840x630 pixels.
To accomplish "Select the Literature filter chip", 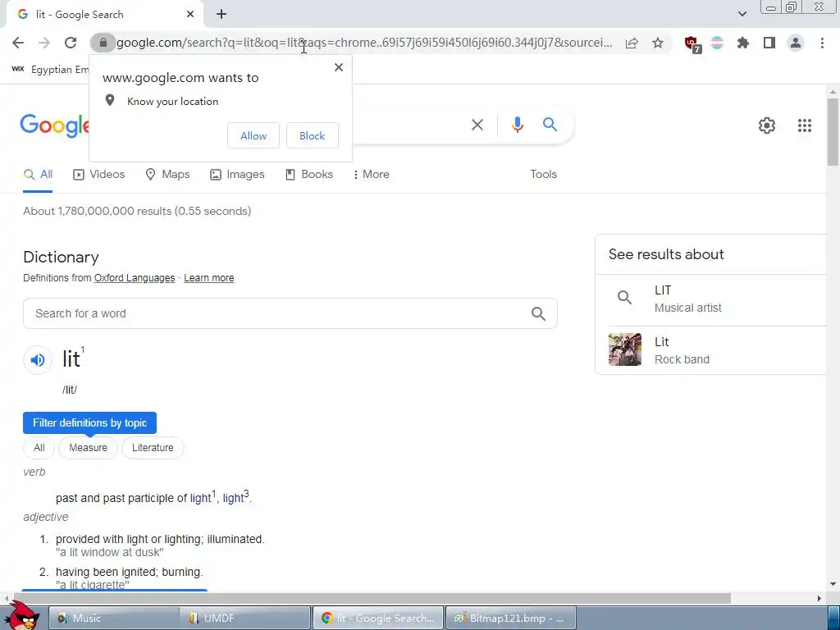I will point(153,448).
